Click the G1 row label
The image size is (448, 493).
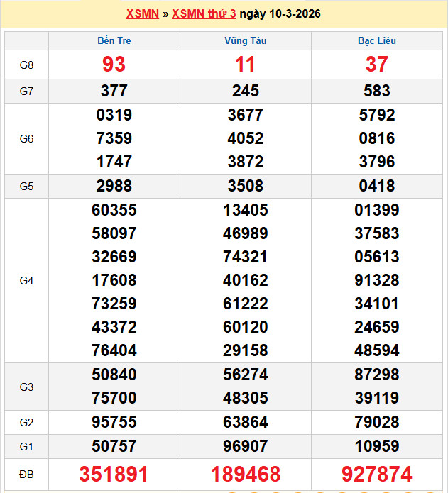26,446
